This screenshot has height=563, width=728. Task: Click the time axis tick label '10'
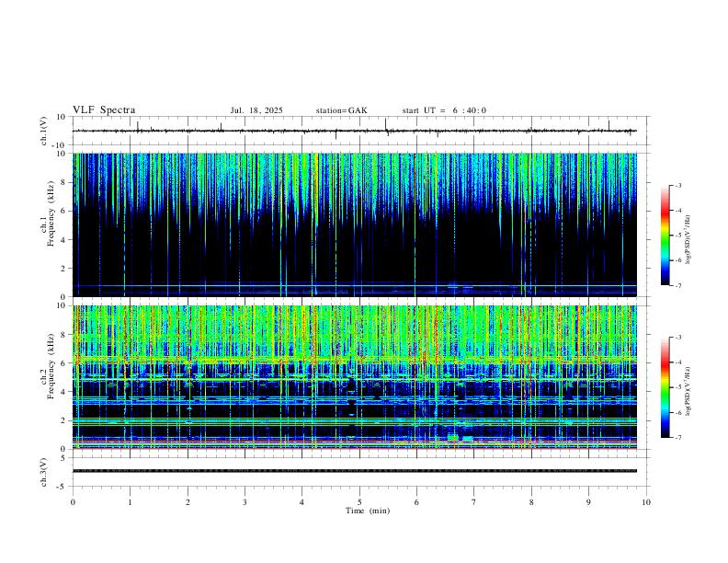[646, 502]
